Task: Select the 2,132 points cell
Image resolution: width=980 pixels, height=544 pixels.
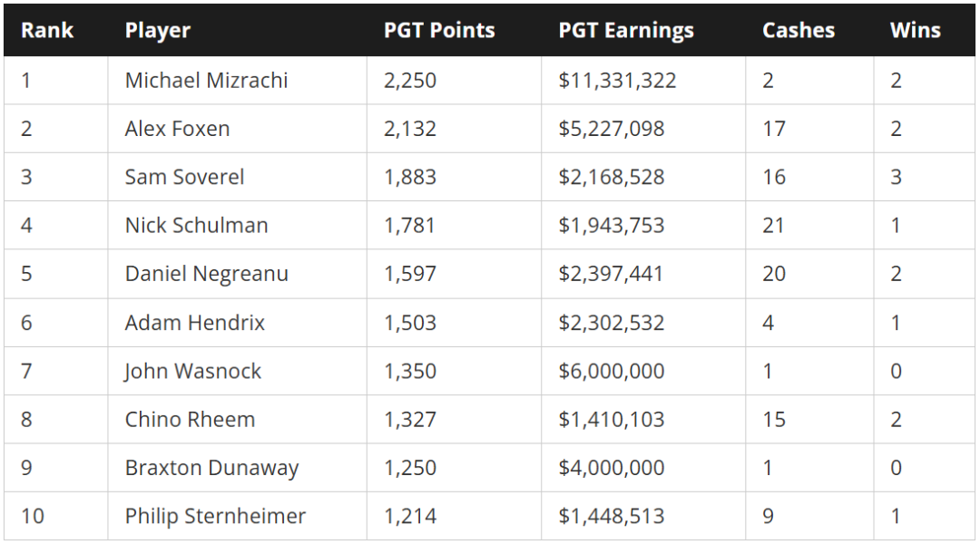Action: click(410, 129)
